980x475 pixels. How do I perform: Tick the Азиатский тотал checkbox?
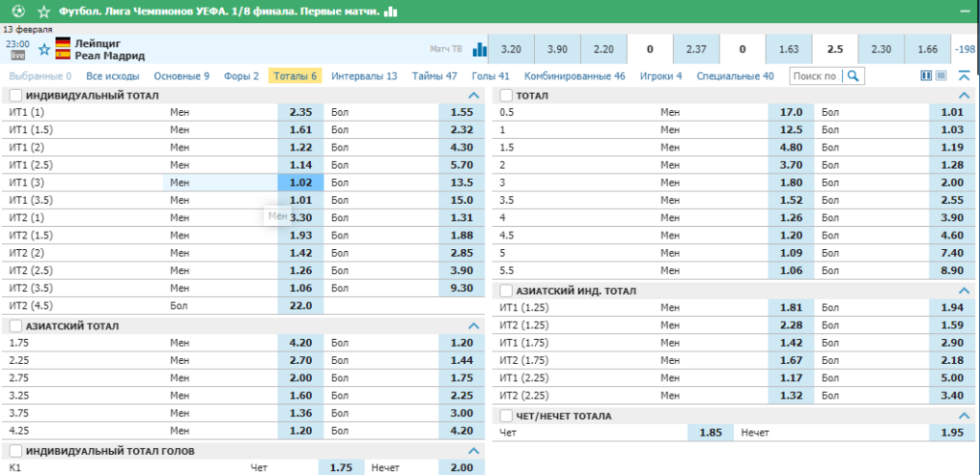pyautogui.click(x=16, y=326)
